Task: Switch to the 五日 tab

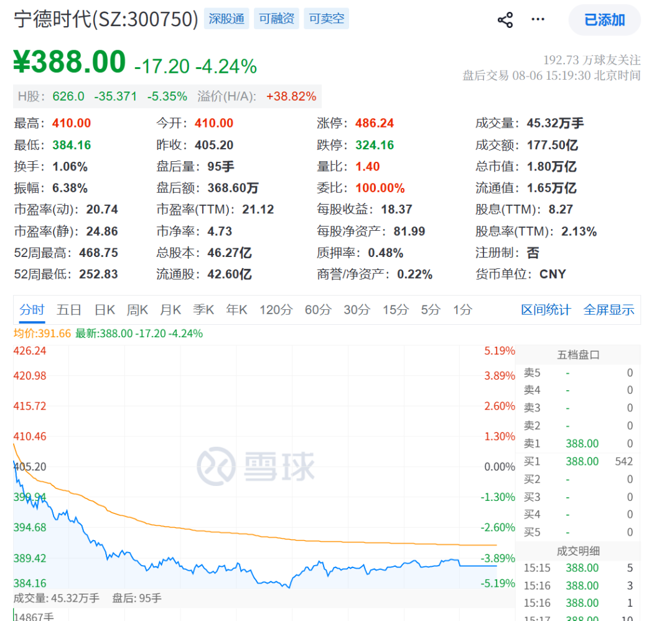Action: (x=68, y=309)
